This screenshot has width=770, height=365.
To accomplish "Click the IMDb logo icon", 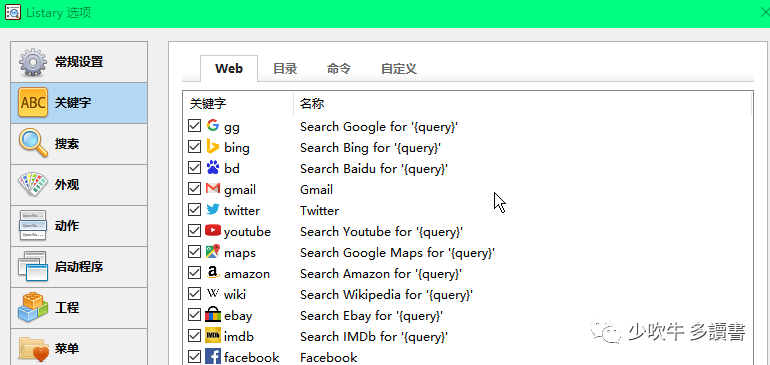I will click(213, 336).
